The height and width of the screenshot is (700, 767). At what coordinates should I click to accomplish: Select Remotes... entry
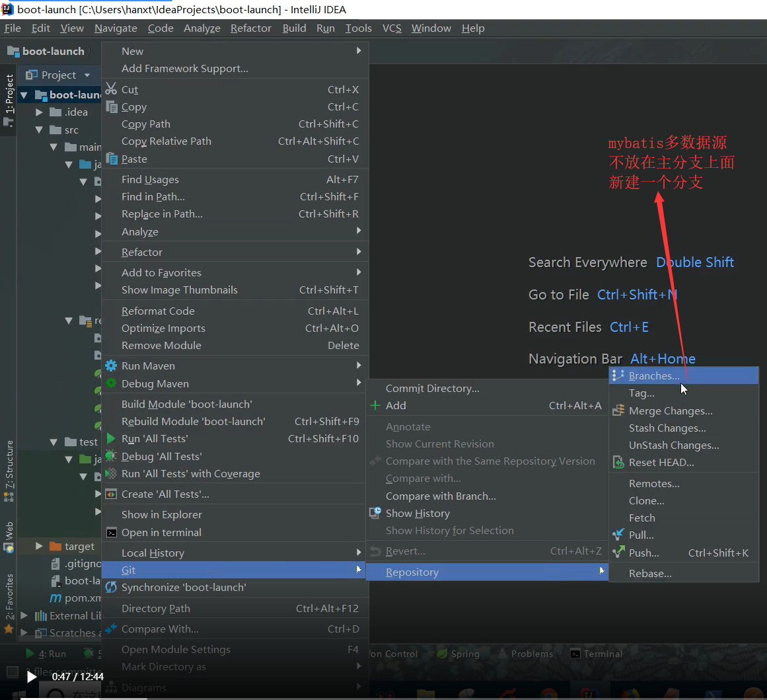[x=684, y=484]
